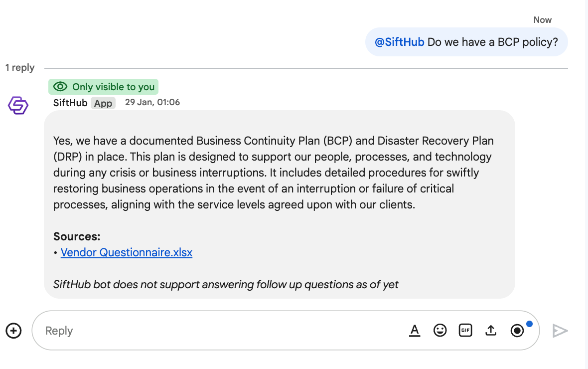The width and height of the screenshot is (588, 369).
Task: Open text formatting options (underlined A)
Action: pyautogui.click(x=415, y=331)
